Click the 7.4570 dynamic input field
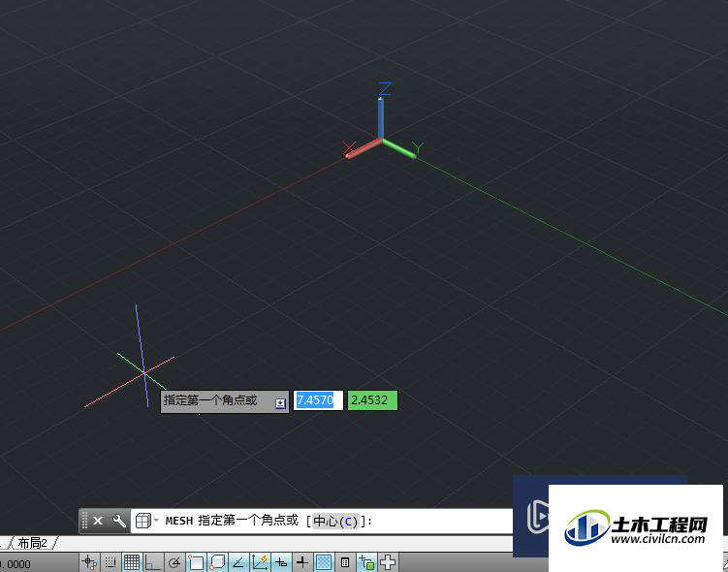This screenshot has height=572, width=728. tap(318, 400)
